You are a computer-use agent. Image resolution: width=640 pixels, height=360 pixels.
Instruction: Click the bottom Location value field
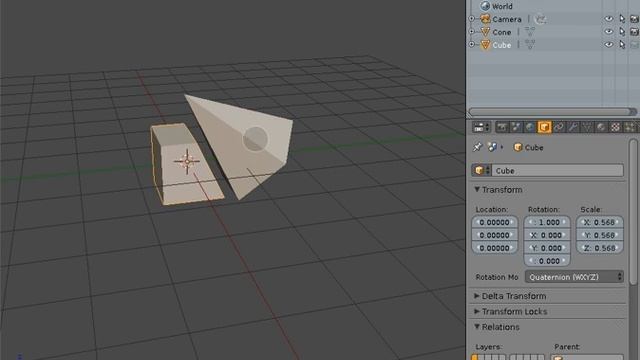tap(495, 248)
